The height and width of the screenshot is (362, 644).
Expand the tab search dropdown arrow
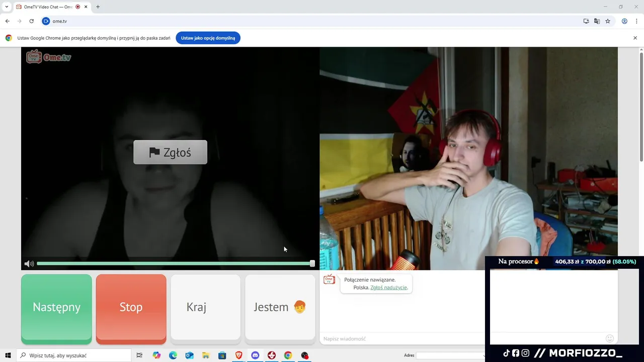7,7
